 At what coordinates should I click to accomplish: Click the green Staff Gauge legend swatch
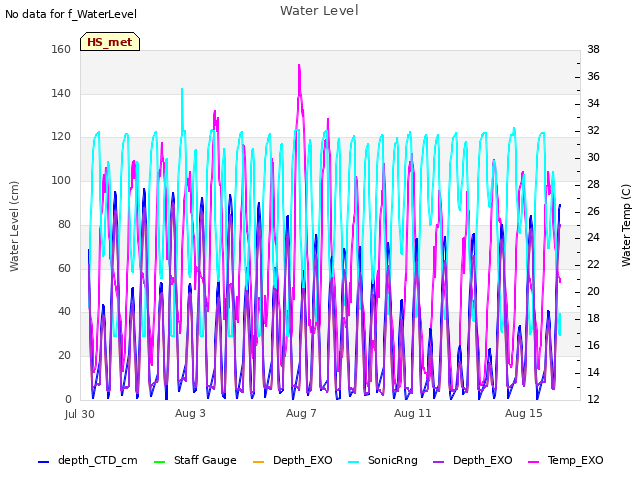[159, 462]
